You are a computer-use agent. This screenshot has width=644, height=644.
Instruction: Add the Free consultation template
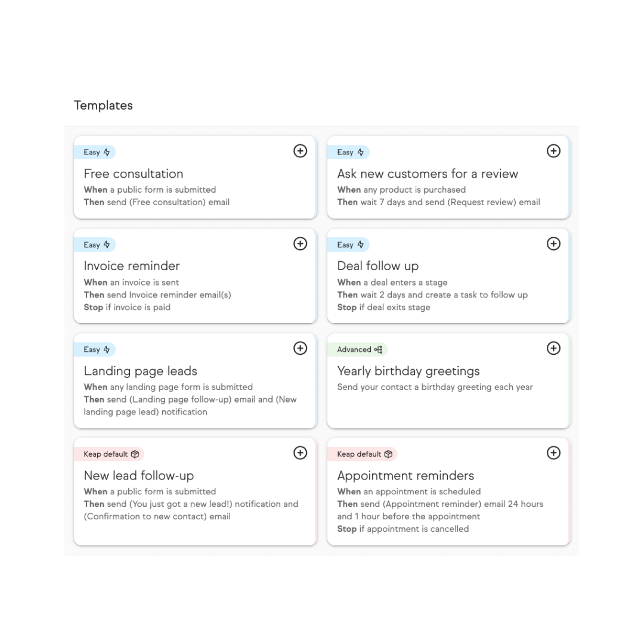point(300,151)
